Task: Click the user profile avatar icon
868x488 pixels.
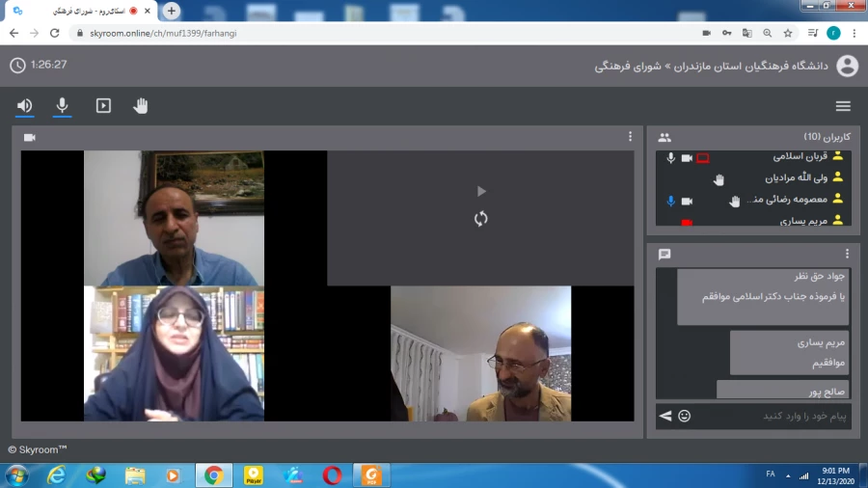Action: [x=847, y=66]
